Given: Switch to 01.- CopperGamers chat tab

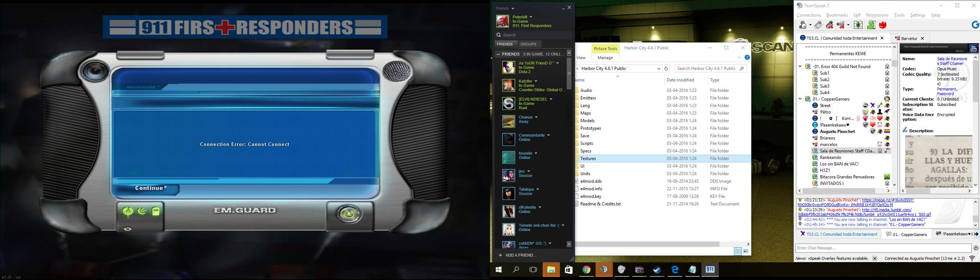Looking at the screenshot, I should point(906,234).
